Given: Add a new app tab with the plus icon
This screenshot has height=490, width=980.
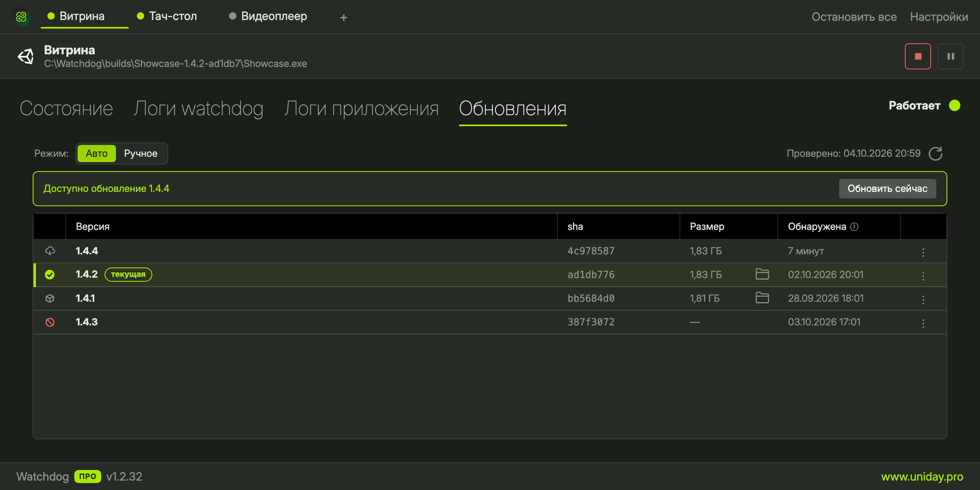Looking at the screenshot, I should (344, 18).
